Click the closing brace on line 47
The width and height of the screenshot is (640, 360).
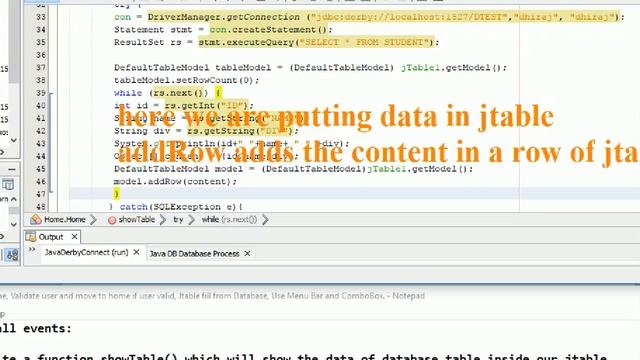(x=116, y=194)
